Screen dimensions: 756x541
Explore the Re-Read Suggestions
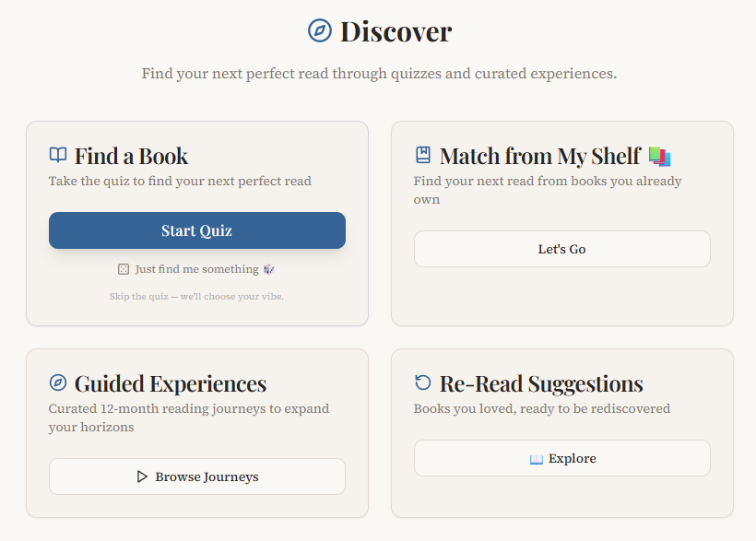[x=562, y=458]
